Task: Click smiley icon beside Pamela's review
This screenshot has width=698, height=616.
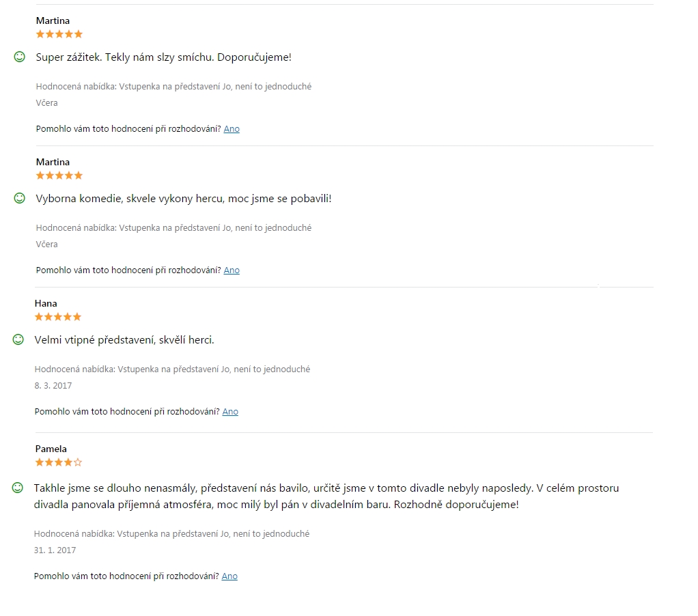Action: [x=17, y=488]
